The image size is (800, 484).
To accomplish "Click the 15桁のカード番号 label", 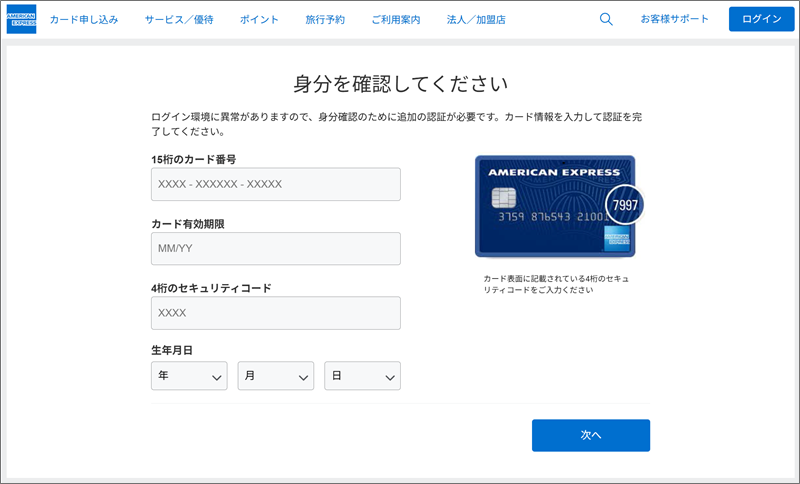I will [193, 160].
